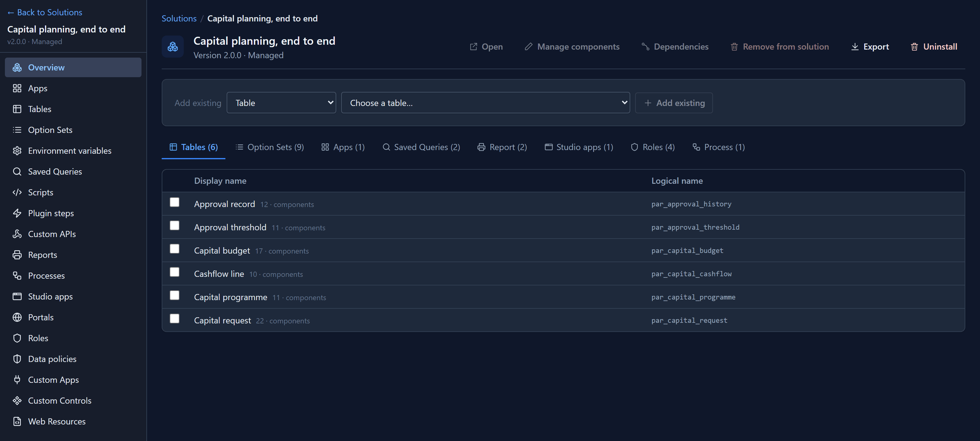This screenshot has width=980, height=441.
Task: Click the Portals globe icon
Action: pos(17,317)
